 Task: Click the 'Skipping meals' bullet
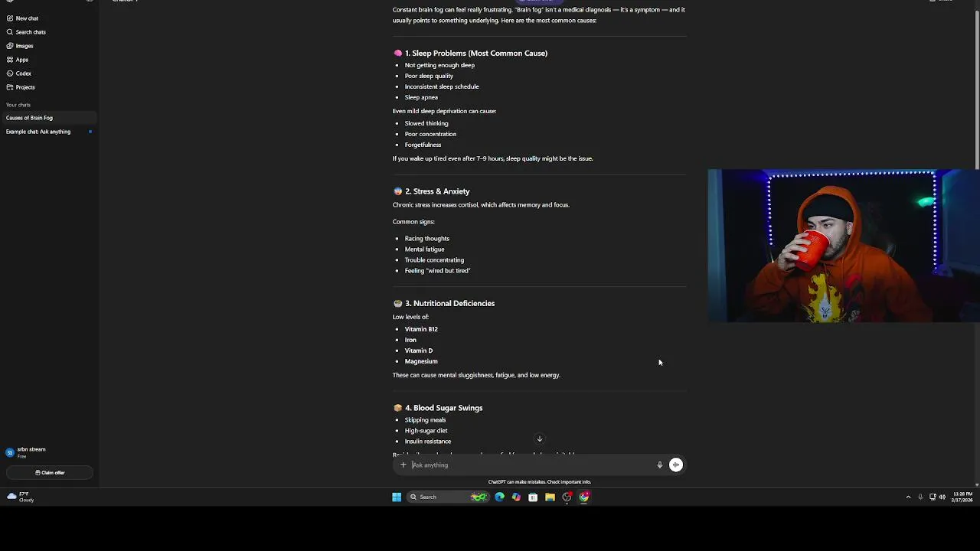coord(425,420)
